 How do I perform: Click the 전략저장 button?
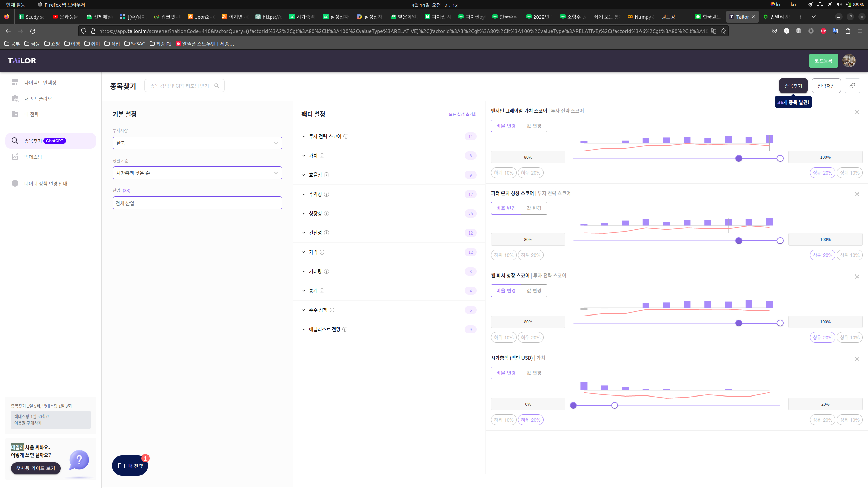826,86
